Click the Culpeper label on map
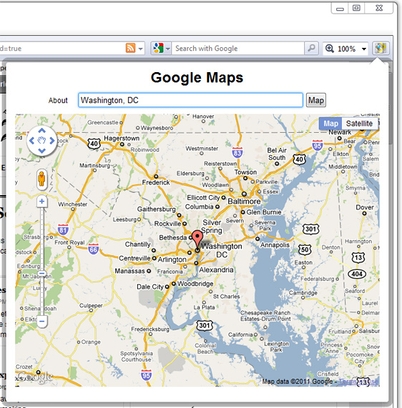The image size is (402, 408). click(x=91, y=305)
